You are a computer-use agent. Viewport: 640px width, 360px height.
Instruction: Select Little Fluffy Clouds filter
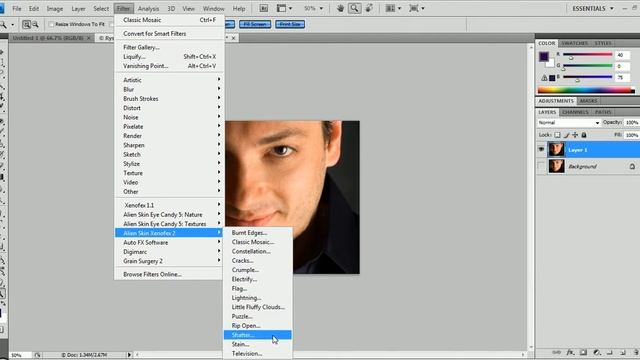[x=258, y=307]
